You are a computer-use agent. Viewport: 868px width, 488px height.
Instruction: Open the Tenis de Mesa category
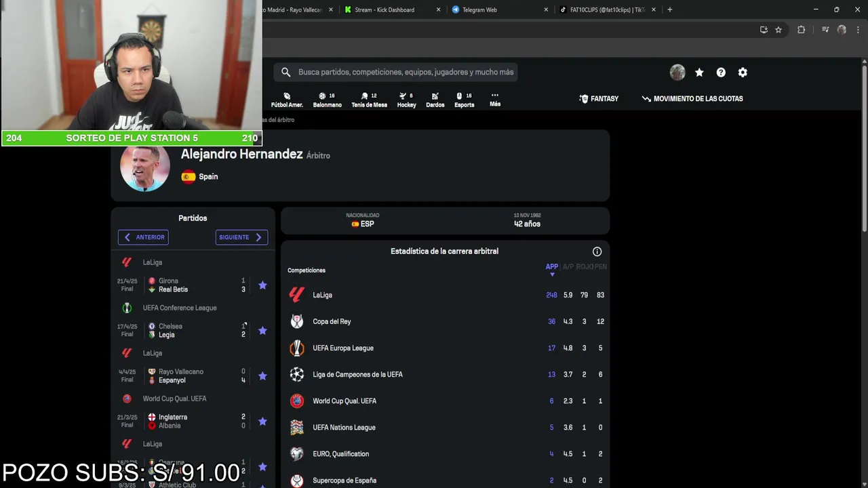coord(369,100)
